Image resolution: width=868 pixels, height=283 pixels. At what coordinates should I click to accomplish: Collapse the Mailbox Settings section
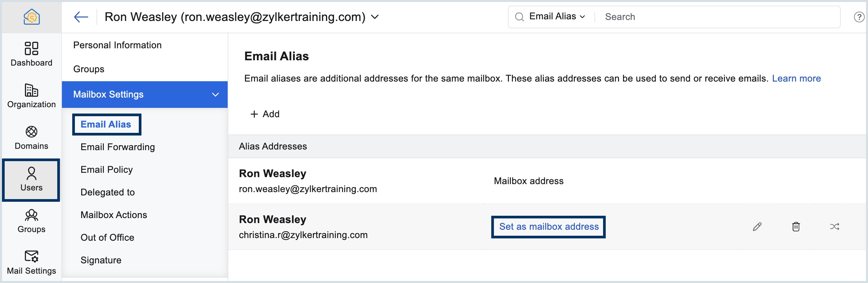[x=215, y=94]
